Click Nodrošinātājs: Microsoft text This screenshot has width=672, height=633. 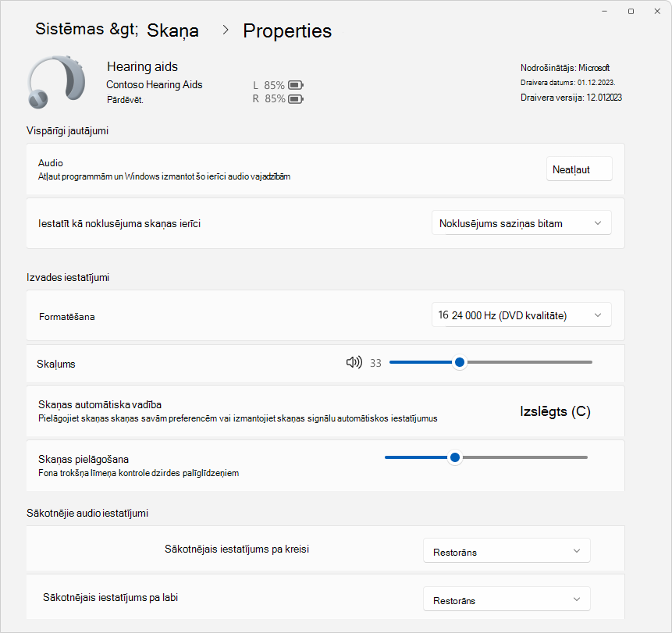pos(565,68)
